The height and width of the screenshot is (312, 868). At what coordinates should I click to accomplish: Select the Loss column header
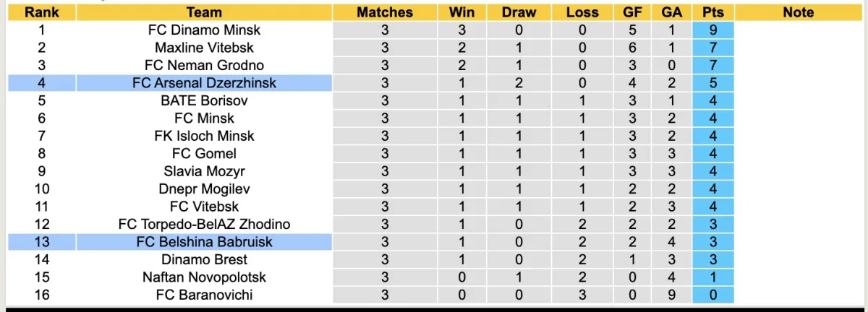(x=582, y=12)
